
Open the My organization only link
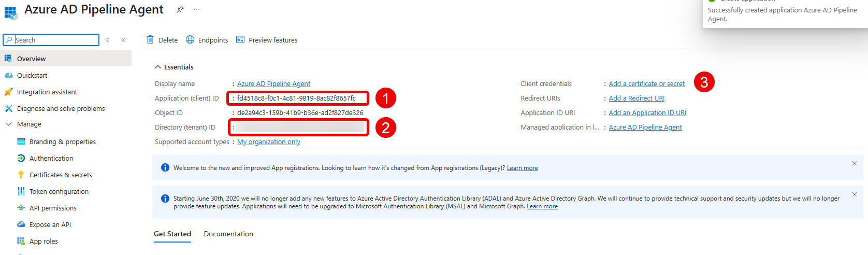[268, 141]
